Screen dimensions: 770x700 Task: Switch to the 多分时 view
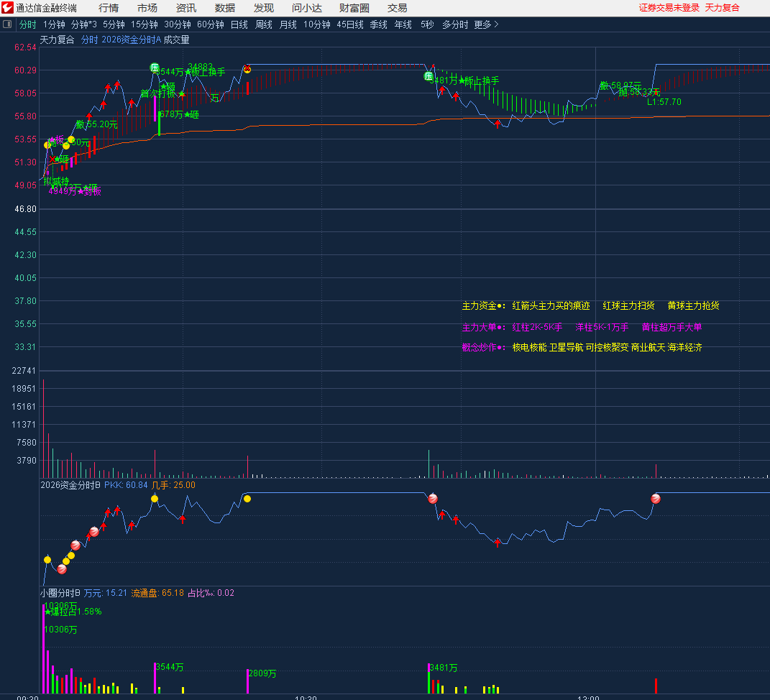pos(454,24)
